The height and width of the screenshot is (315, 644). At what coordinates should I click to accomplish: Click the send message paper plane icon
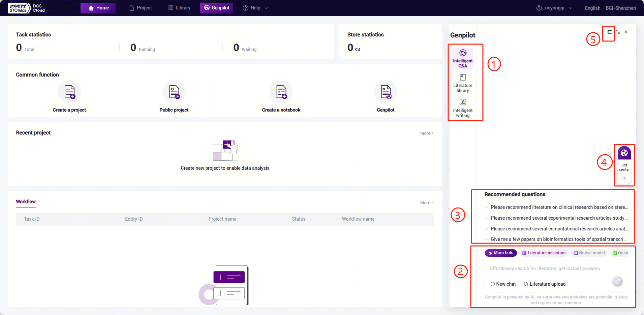617,281
